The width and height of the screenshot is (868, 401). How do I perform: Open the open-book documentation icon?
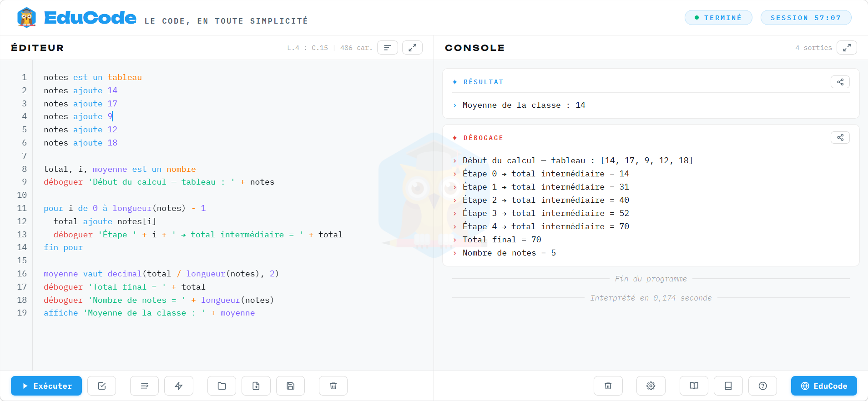click(x=694, y=386)
